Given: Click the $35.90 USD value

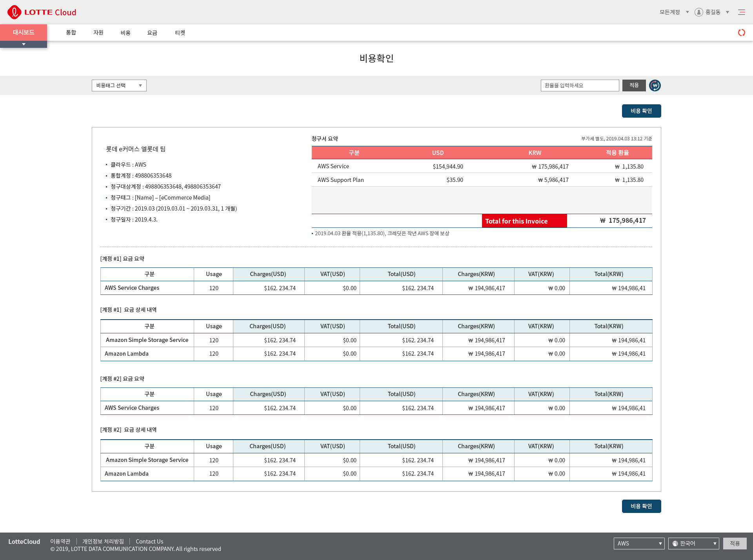Looking at the screenshot, I should point(455,180).
